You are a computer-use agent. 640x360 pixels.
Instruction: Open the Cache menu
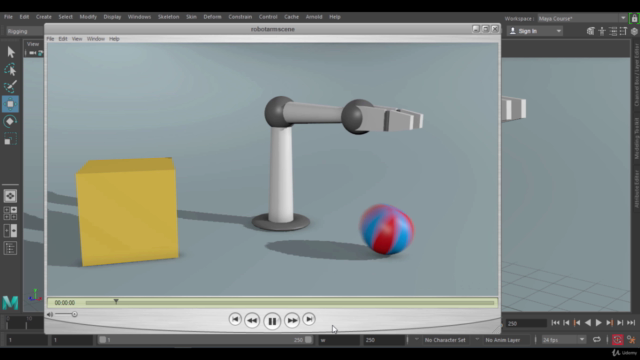291,17
